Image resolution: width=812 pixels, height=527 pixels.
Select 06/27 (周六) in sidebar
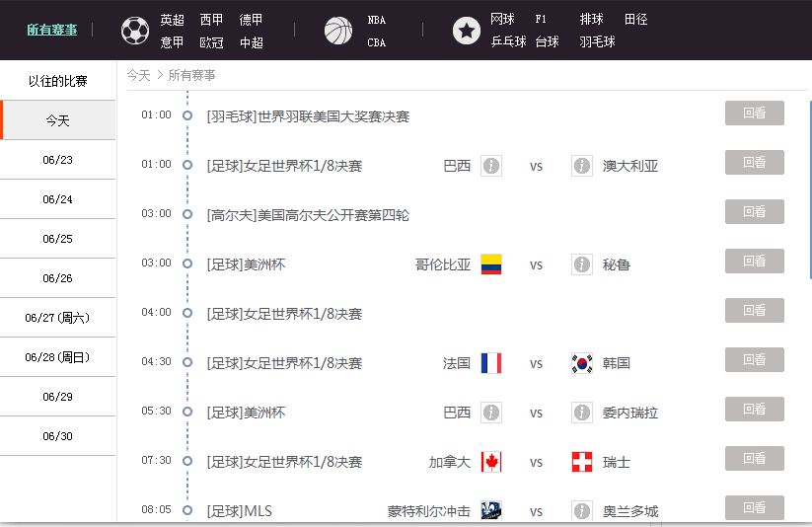coord(57,317)
